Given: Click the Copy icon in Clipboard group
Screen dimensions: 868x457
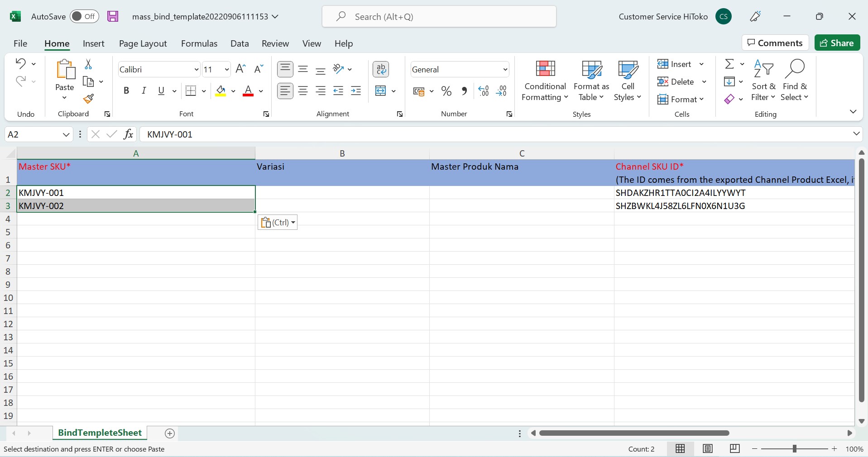Looking at the screenshot, I should coord(88,81).
